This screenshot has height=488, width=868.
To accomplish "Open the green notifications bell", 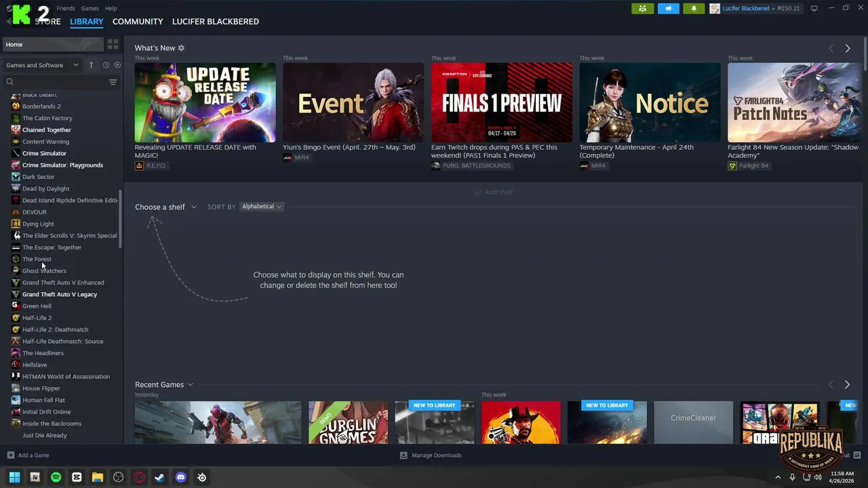I will [x=693, y=8].
